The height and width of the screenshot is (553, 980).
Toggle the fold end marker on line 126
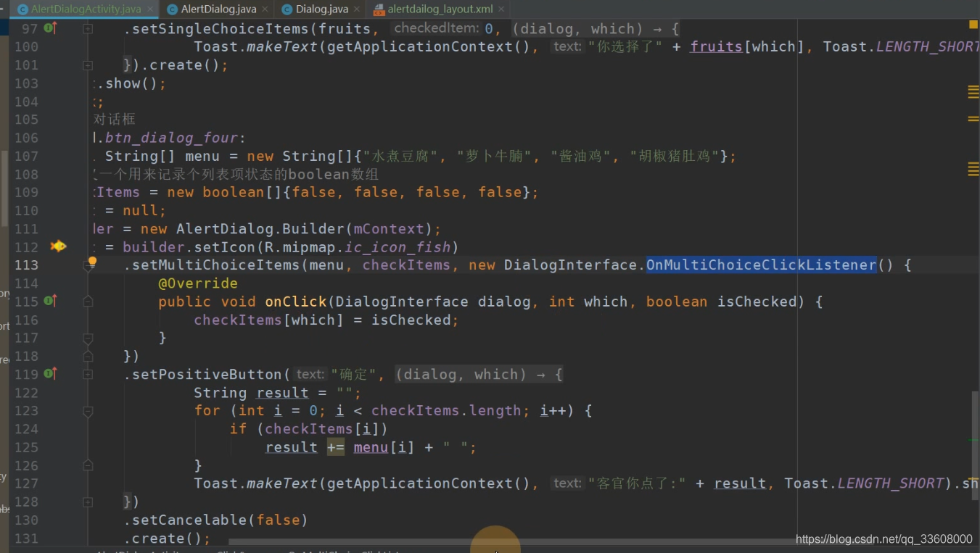[x=88, y=465]
